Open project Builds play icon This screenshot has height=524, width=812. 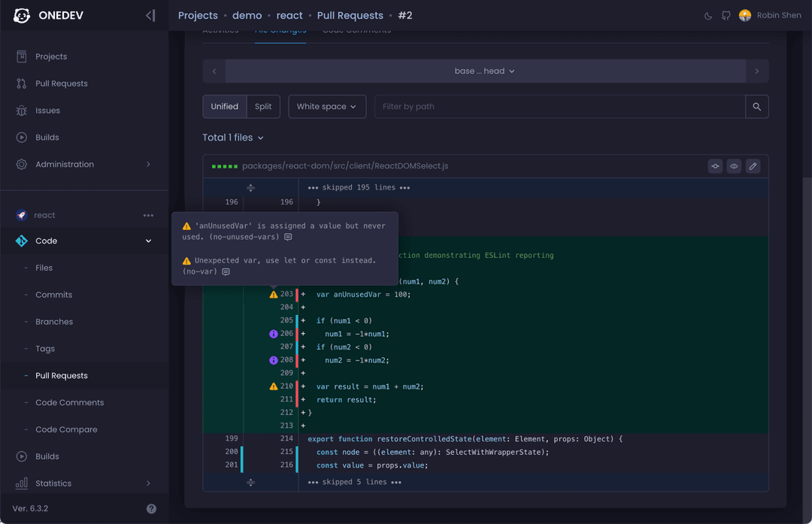pyautogui.click(x=21, y=456)
